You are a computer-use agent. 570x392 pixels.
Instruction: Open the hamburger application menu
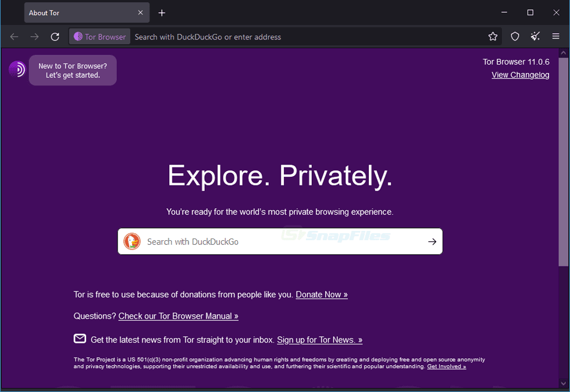coord(556,36)
